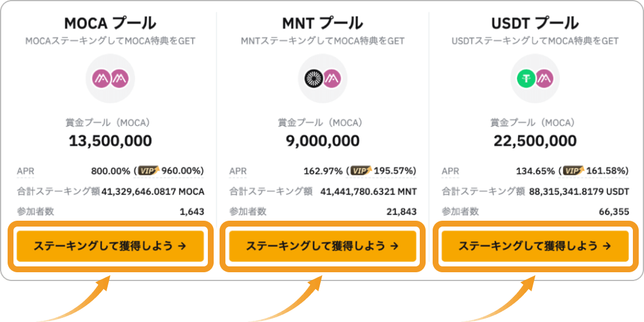Image resolution: width=644 pixels, height=322 pixels.
Task: Select the MOCA プール heading
Action: click(x=110, y=23)
